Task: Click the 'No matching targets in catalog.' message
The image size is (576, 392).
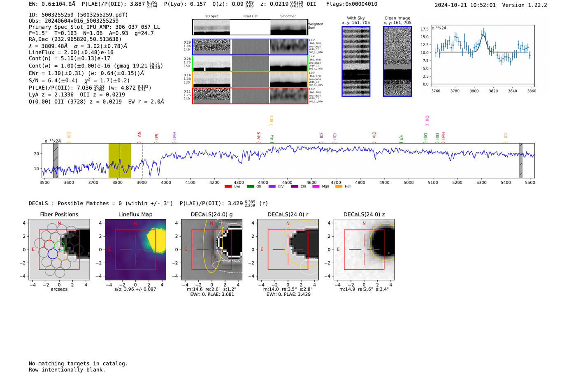Action: point(78,364)
